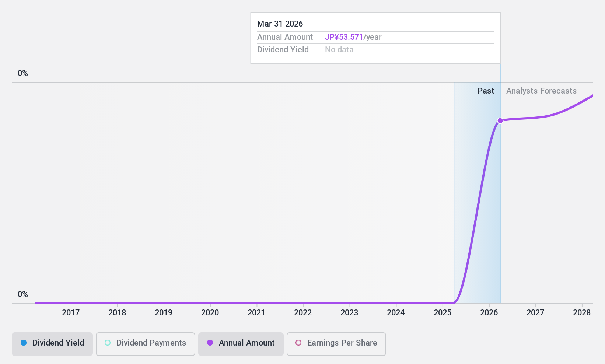Enable the Earnings Per Share series
The width and height of the screenshot is (605, 364).
336,344
